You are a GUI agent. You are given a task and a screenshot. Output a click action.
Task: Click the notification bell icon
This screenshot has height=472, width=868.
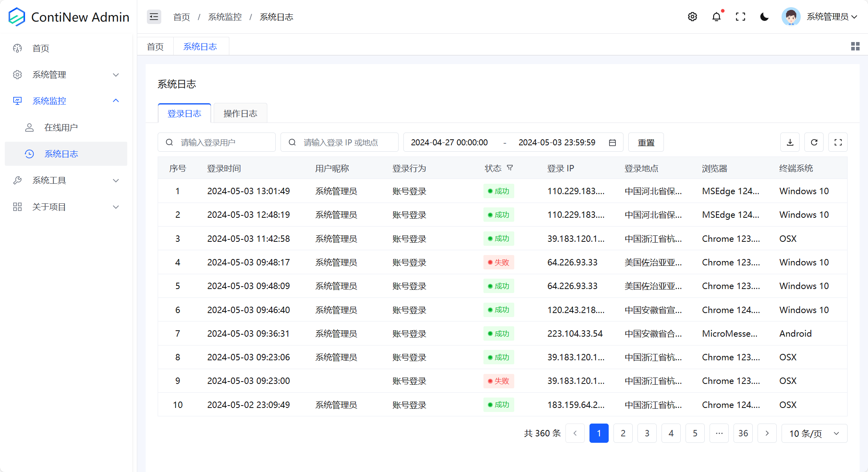(717, 17)
